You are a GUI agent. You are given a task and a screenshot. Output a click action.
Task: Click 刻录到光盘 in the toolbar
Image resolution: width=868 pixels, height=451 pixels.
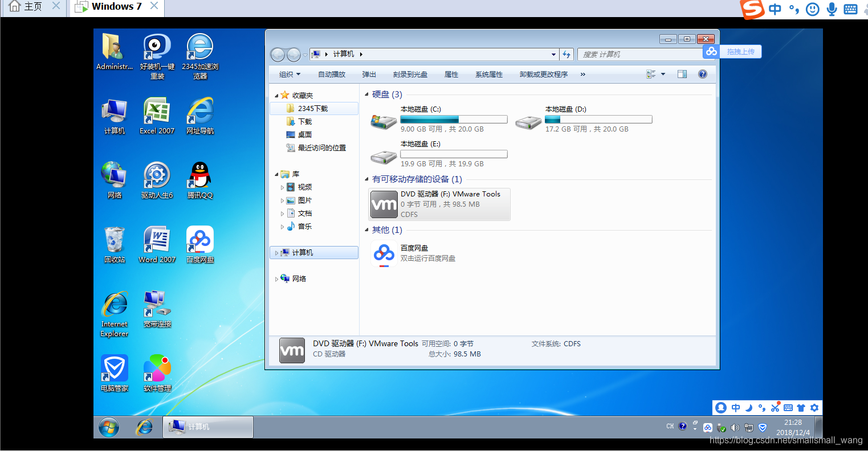click(x=410, y=75)
